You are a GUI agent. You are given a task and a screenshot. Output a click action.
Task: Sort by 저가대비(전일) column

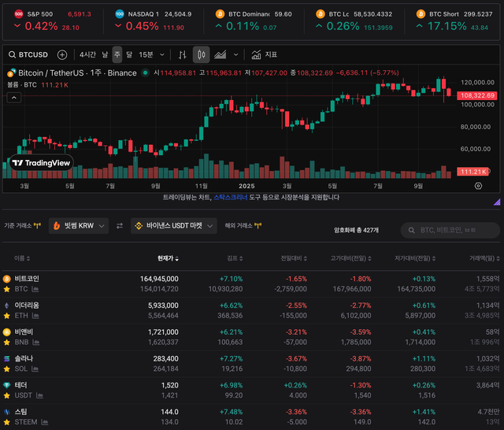(415, 258)
